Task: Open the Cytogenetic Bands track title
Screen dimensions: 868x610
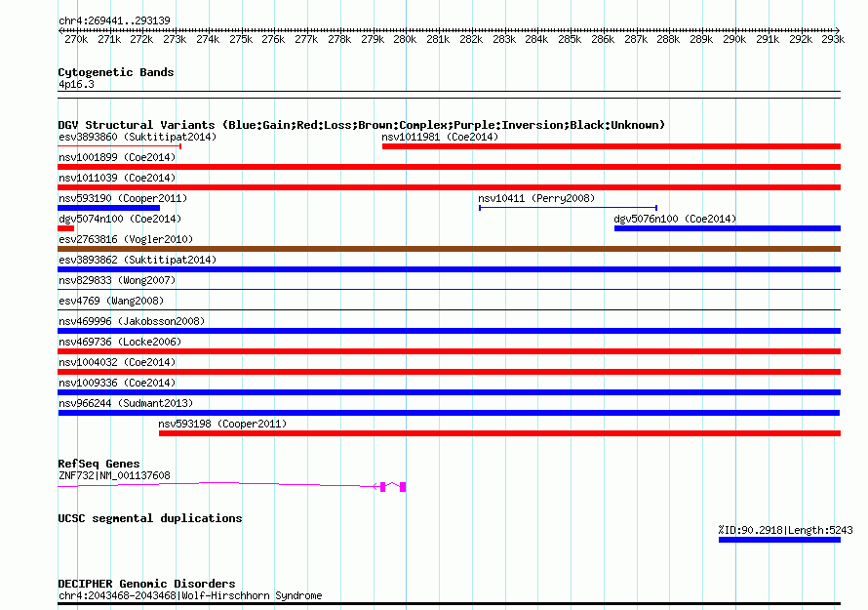Action: click(116, 72)
